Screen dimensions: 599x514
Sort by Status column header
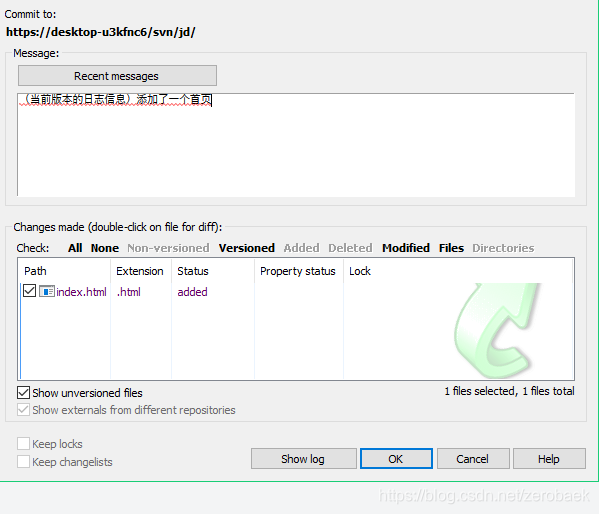(213, 271)
